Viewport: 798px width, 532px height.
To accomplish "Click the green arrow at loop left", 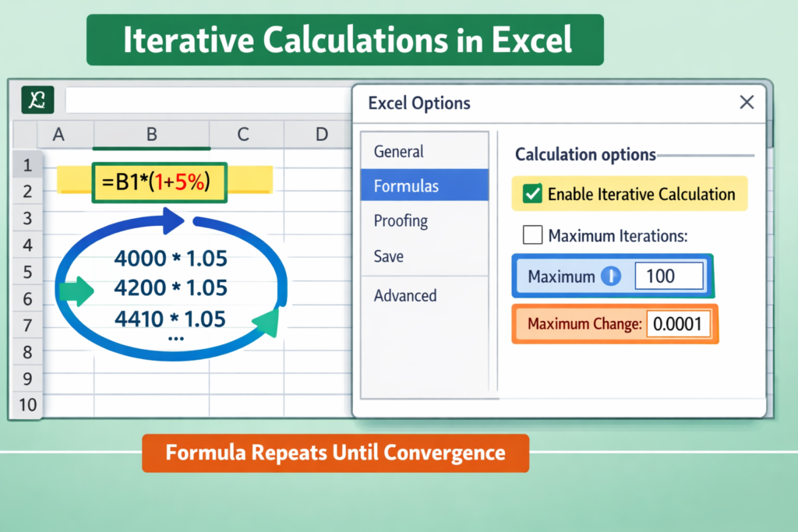I will pos(76,291).
